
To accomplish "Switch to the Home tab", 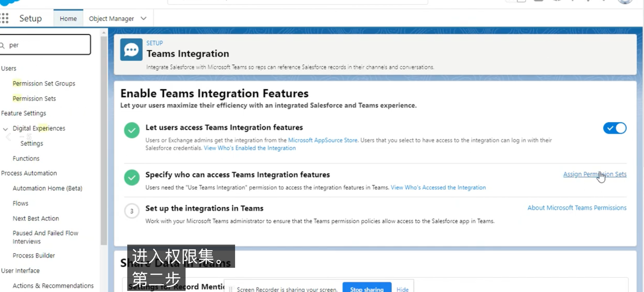I will (x=68, y=18).
